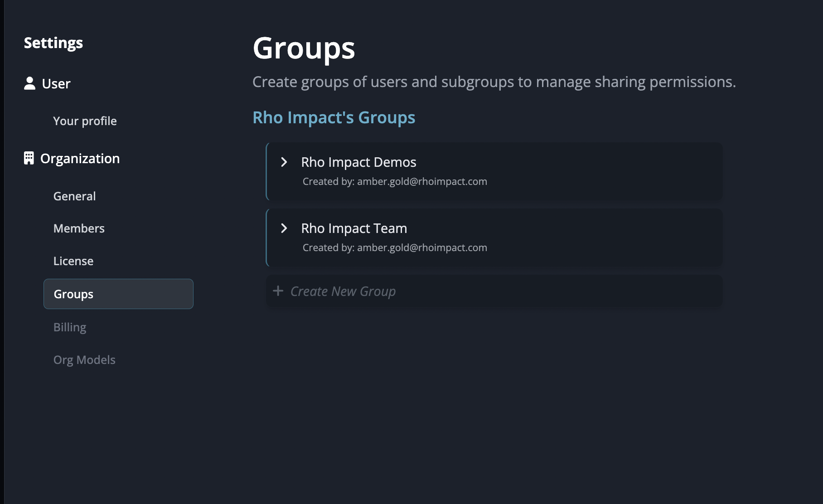Select License in the sidebar
This screenshot has width=823, height=504.
[x=73, y=261]
